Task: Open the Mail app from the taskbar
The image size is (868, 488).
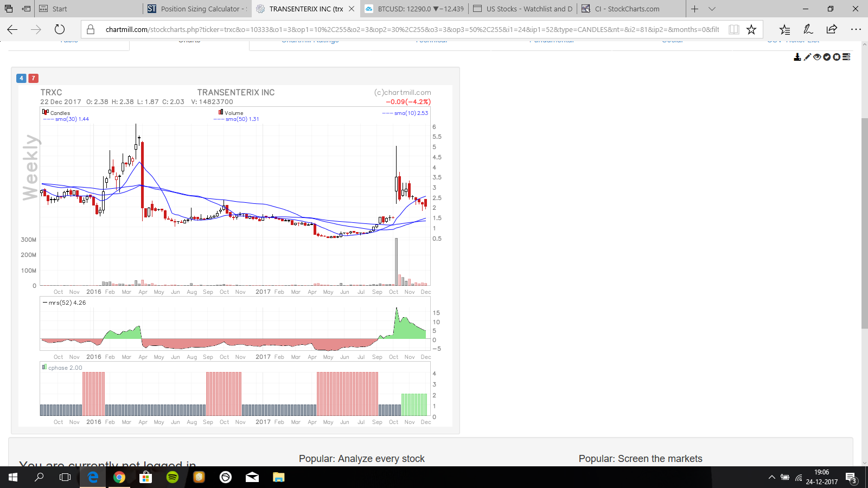Action: (252, 477)
